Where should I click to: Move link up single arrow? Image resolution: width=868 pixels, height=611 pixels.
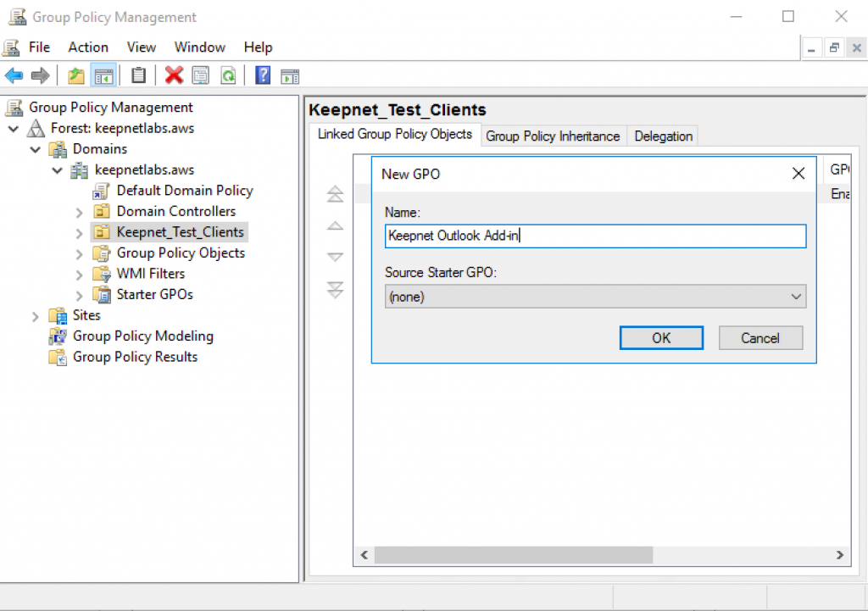point(335,225)
